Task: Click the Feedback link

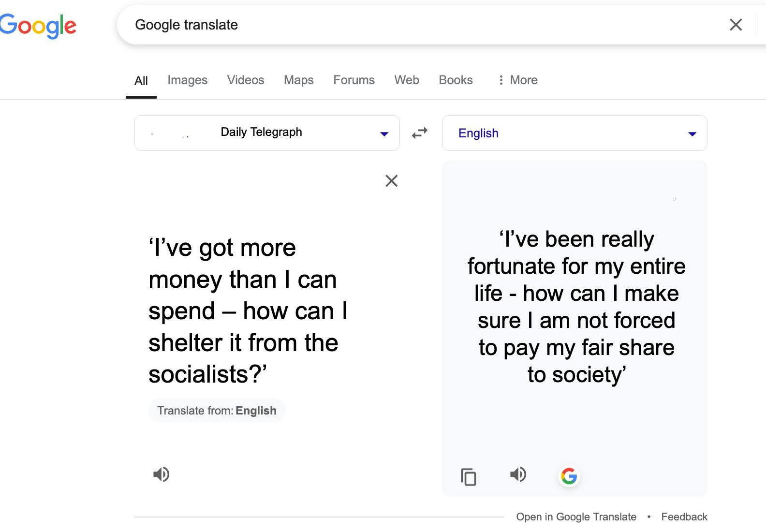Action: 684,517
